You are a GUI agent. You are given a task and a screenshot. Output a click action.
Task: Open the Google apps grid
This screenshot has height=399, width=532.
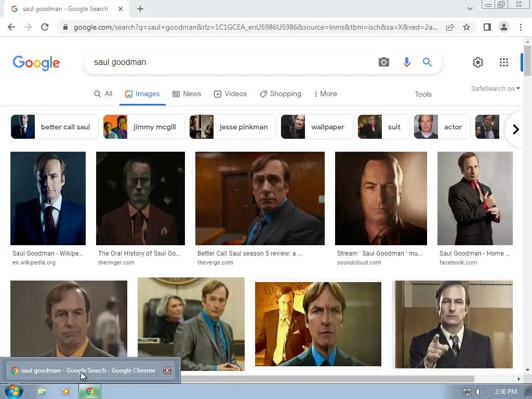(504, 62)
